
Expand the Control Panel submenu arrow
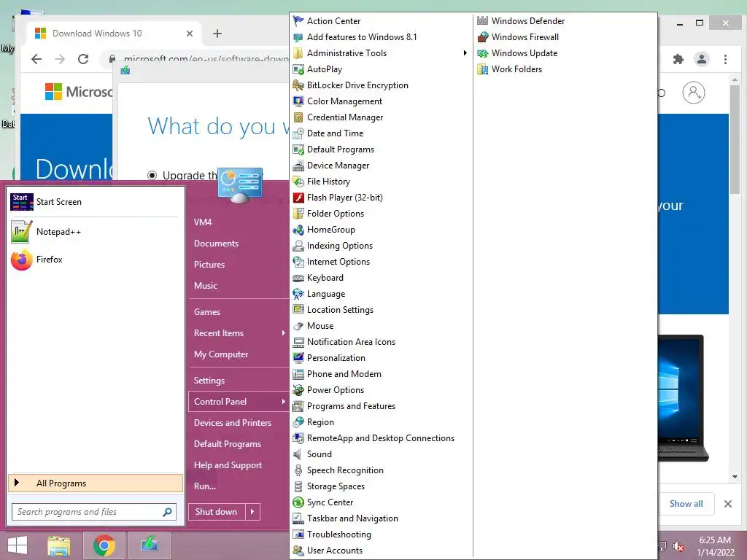[284, 402]
